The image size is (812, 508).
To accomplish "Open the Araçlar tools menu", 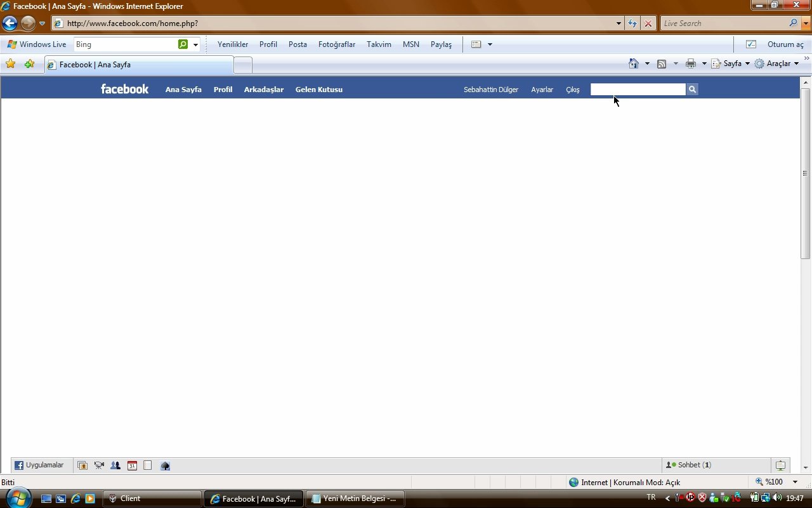I will coord(777,63).
